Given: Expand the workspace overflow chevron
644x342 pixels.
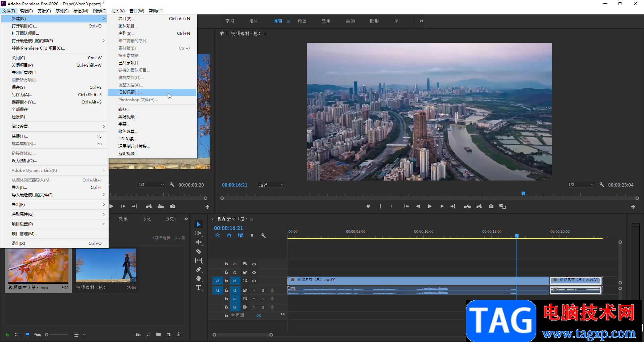Looking at the screenshot, I should pos(422,21).
